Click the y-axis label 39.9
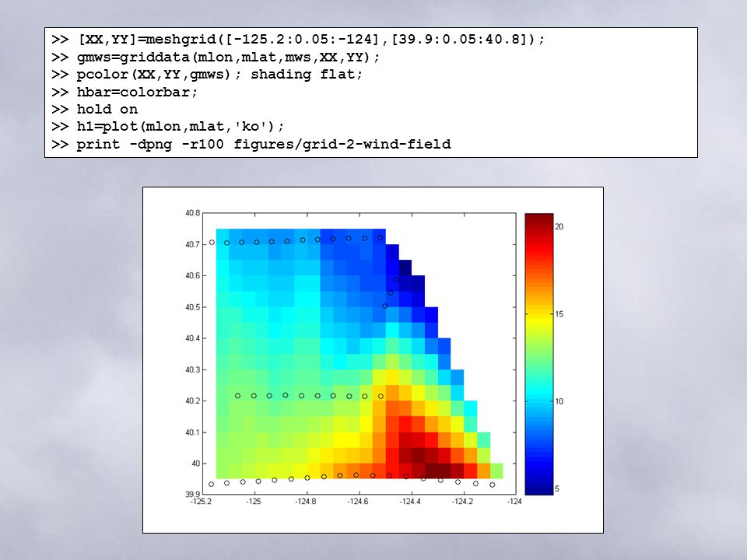The width and height of the screenshot is (747, 560). (x=192, y=495)
